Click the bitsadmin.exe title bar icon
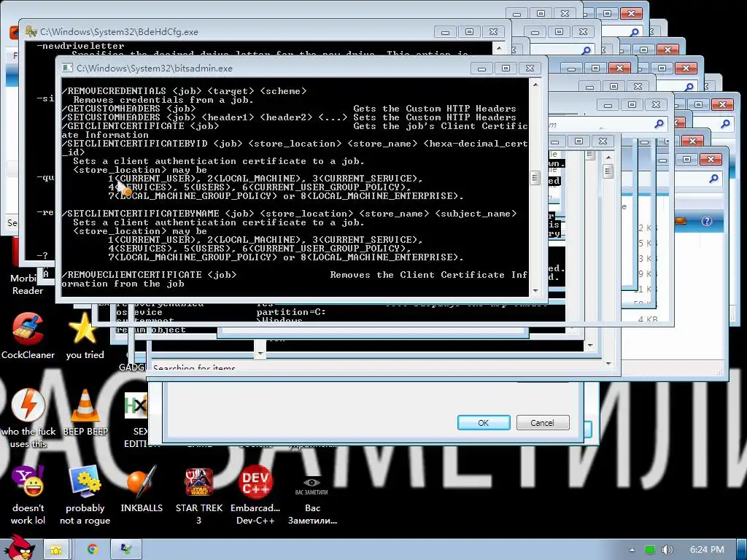The image size is (747, 560). 68,68
